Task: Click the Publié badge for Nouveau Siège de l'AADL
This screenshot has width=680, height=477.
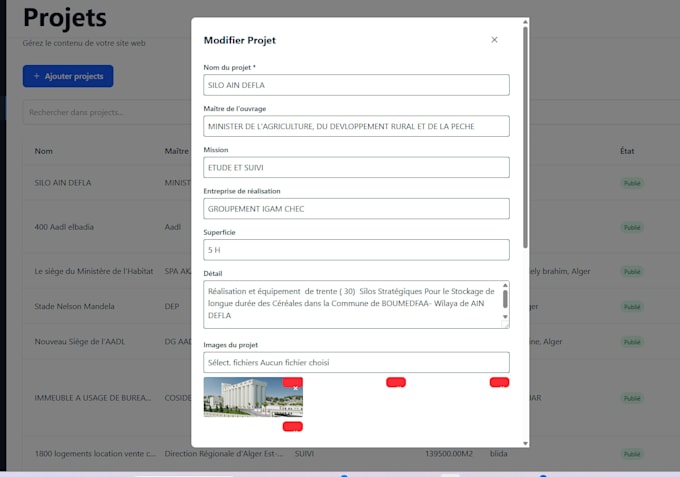Action: (632, 342)
